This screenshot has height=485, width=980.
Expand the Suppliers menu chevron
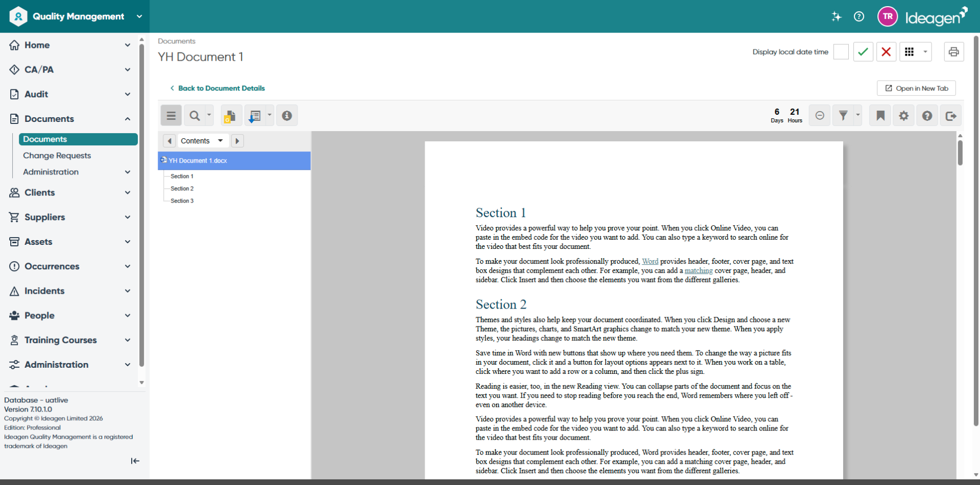coord(128,217)
